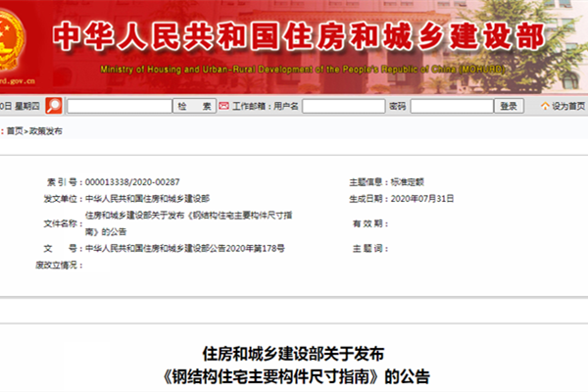Click the date 2020年07月31日
Viewport: 588px width, 392px height.
(x=422, y=198)
